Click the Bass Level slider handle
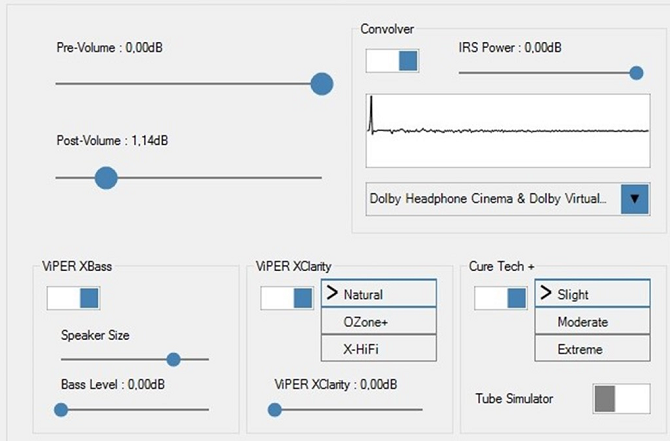Screen dimensions: 670x441 click(x=61, y=409)
